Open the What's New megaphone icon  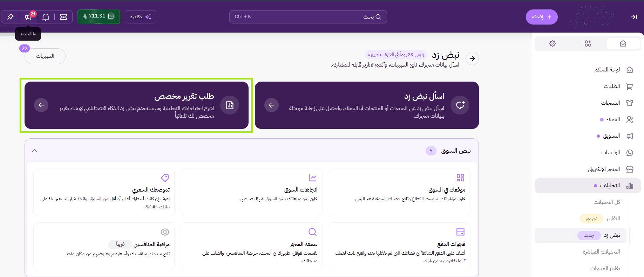tap(28, 17)
